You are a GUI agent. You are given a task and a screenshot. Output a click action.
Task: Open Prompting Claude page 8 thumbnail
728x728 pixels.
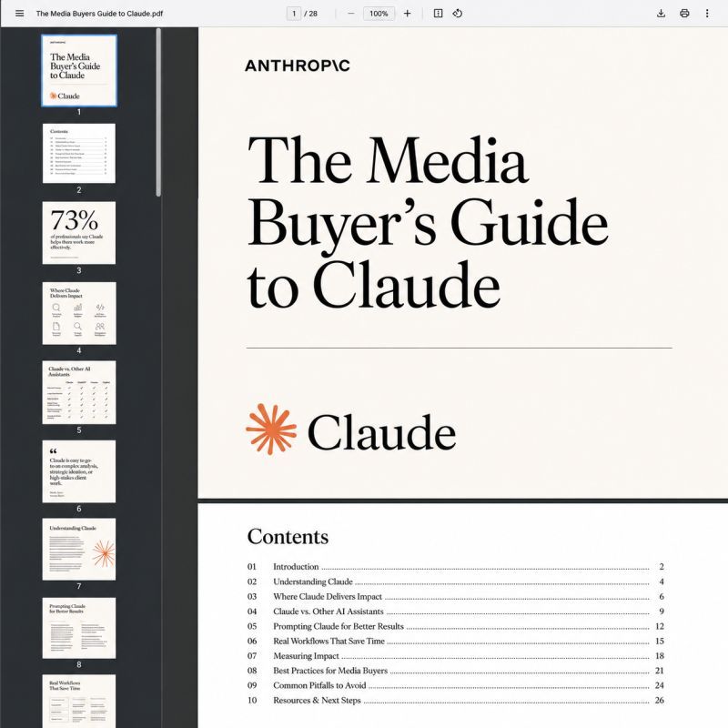pos(79,628)
